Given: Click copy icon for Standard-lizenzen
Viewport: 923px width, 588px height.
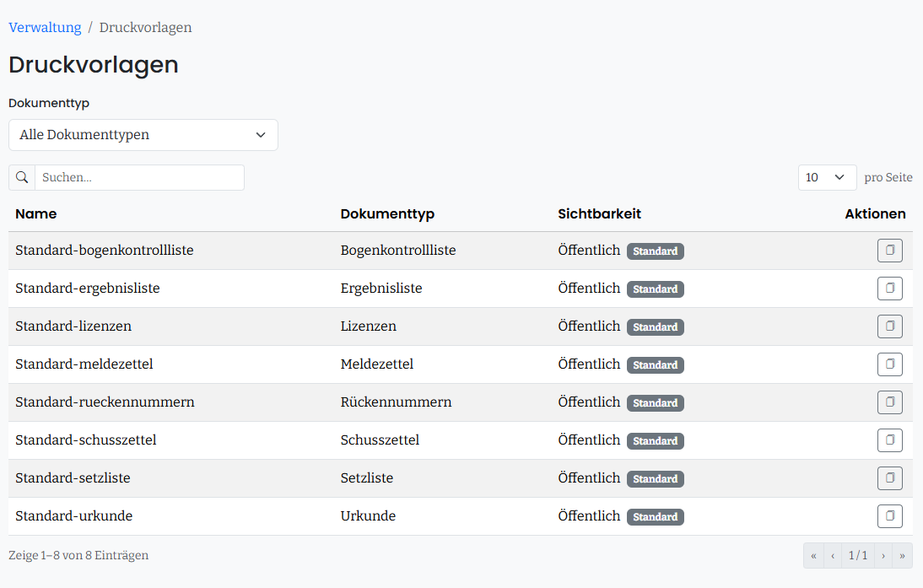Looking at the screenshot, I should 889,326.
